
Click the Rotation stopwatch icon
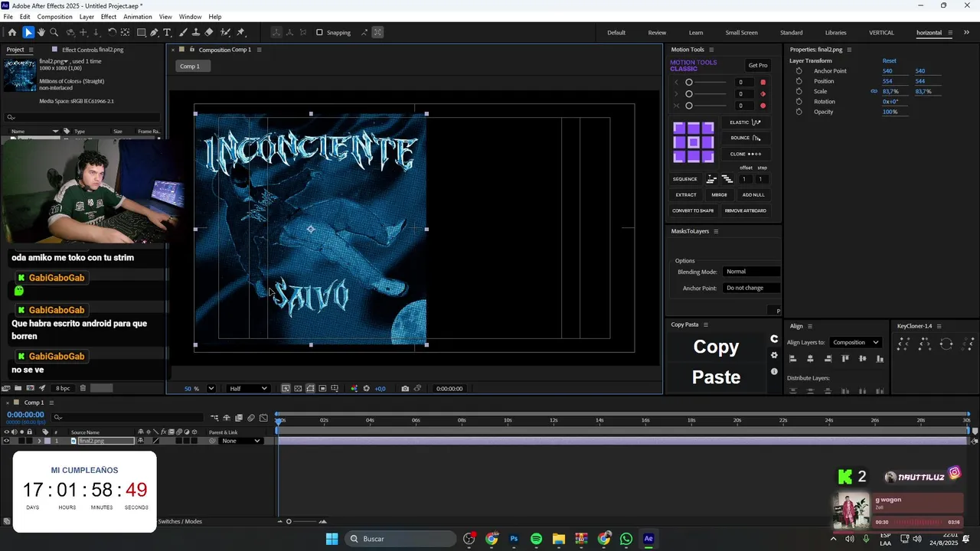[799, 101]
